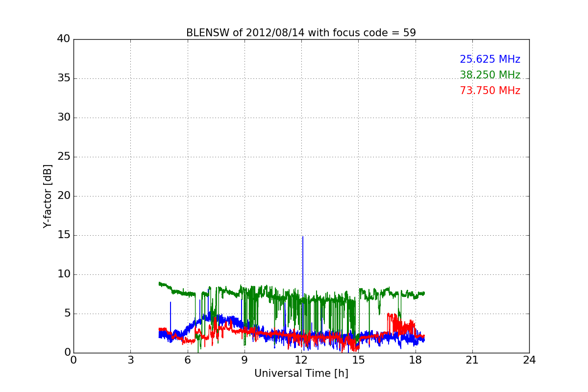This screenshot has height=392, width=588.
Task: Click the x-axis tick label 18
Action: [x=416, y=360]
